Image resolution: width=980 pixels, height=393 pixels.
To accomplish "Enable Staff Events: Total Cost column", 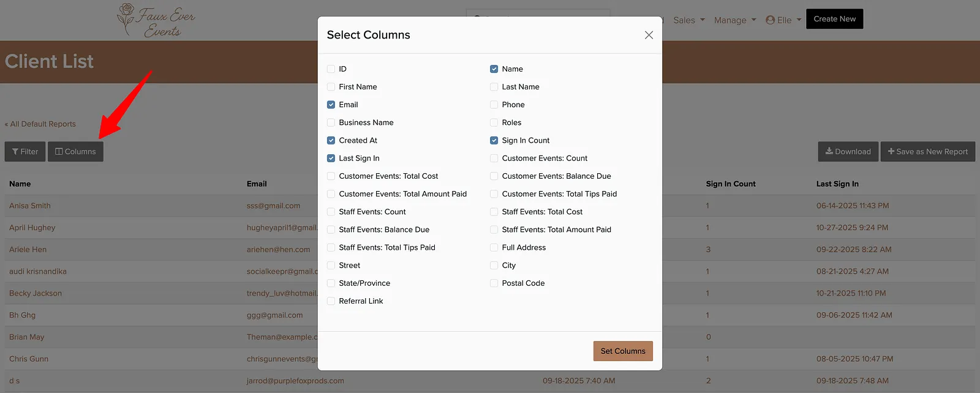I will pyautogui.click(x=494, y=212).
